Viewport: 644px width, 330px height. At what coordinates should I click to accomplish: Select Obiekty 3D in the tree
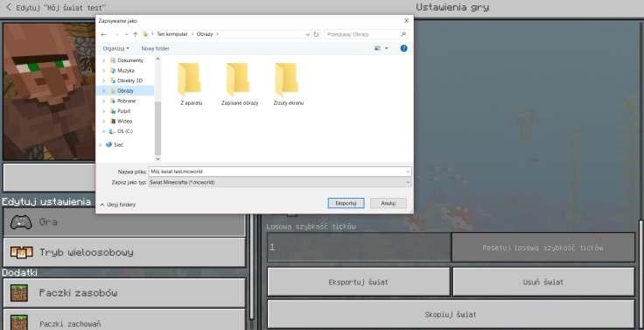(129, 81)
